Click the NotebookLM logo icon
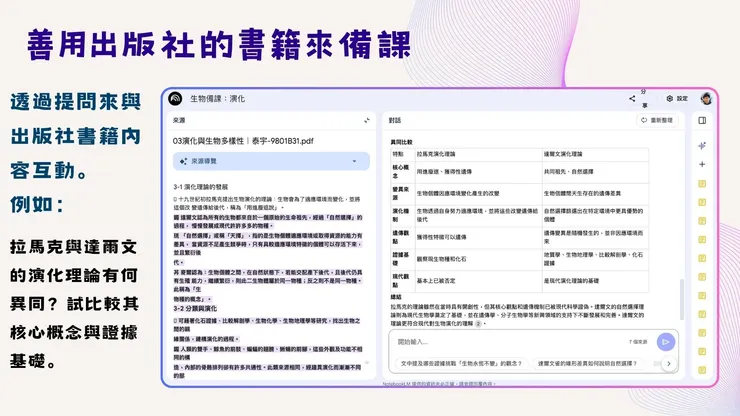 click(175, 99)
